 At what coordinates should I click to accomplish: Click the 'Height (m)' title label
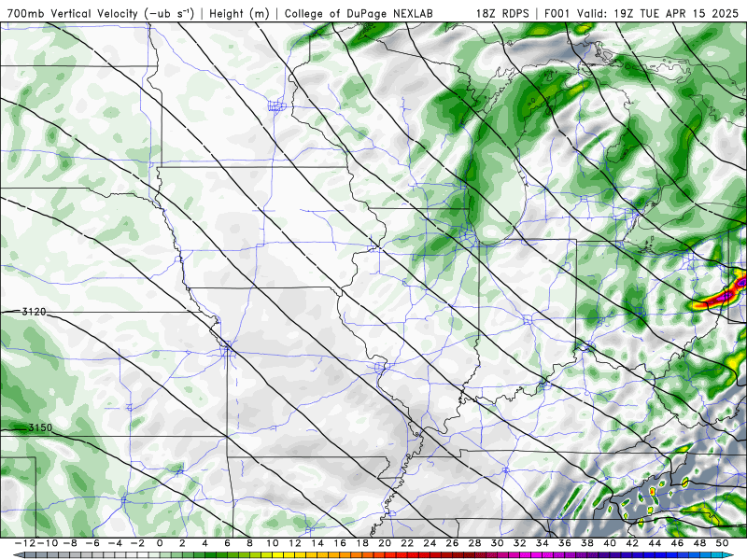click(x=239, y=13)
